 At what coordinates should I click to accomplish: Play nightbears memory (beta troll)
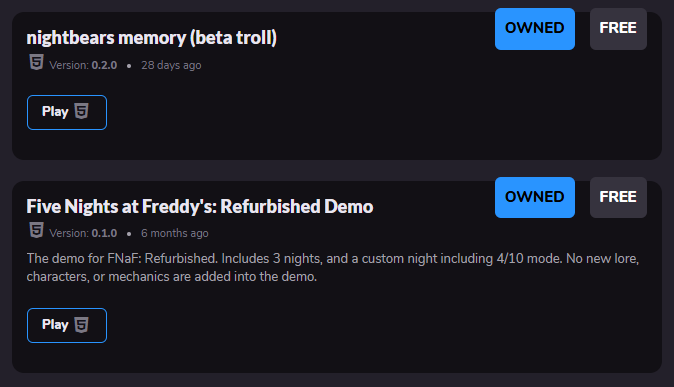[x=67, y=112]
